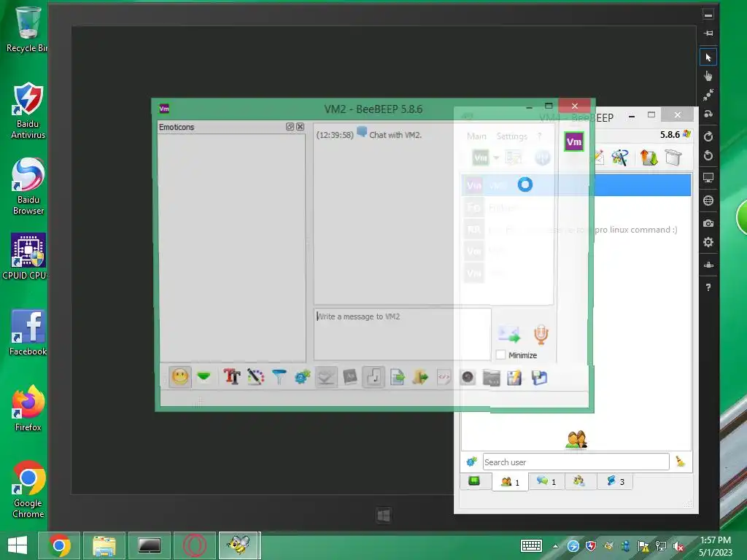Clear search with the broom icon
This screenshot has width=747, height=560.
pos(681,462)
